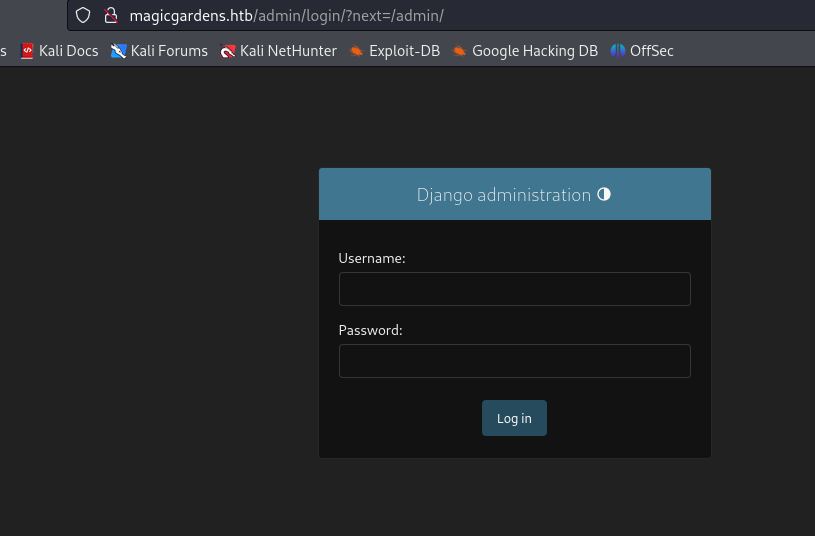Click the insecure connection padlock icon

[x=111, y=15]
